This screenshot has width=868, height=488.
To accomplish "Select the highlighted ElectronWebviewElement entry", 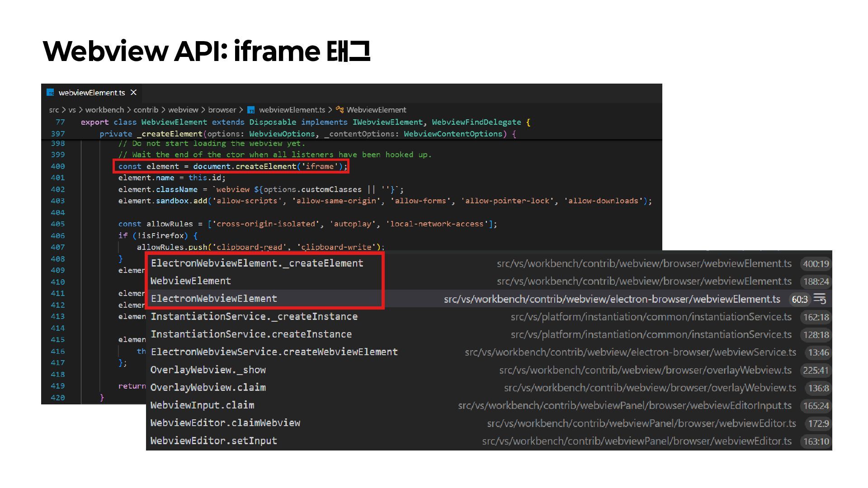I will click(213, 299).
